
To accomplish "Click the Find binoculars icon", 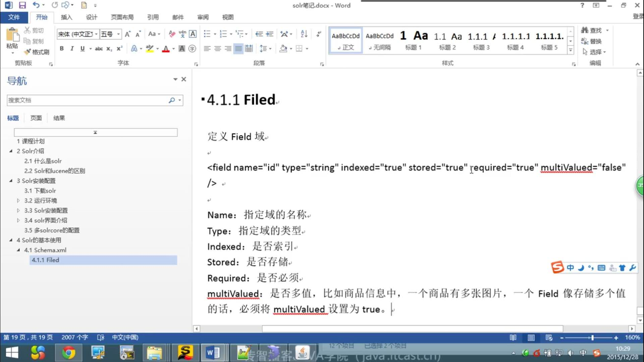I will [x=585, y=30].
